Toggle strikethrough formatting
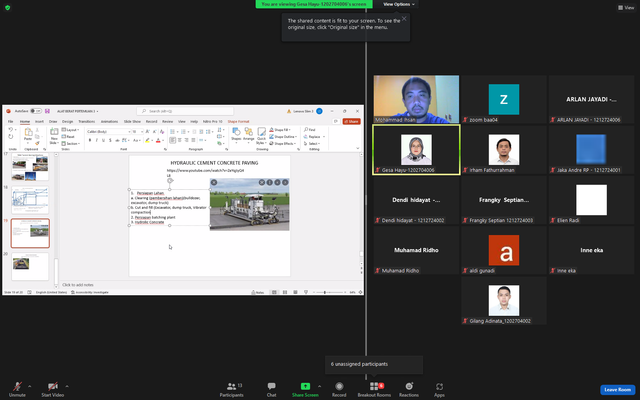Viewport: 640px width, 400px height. 117,140
